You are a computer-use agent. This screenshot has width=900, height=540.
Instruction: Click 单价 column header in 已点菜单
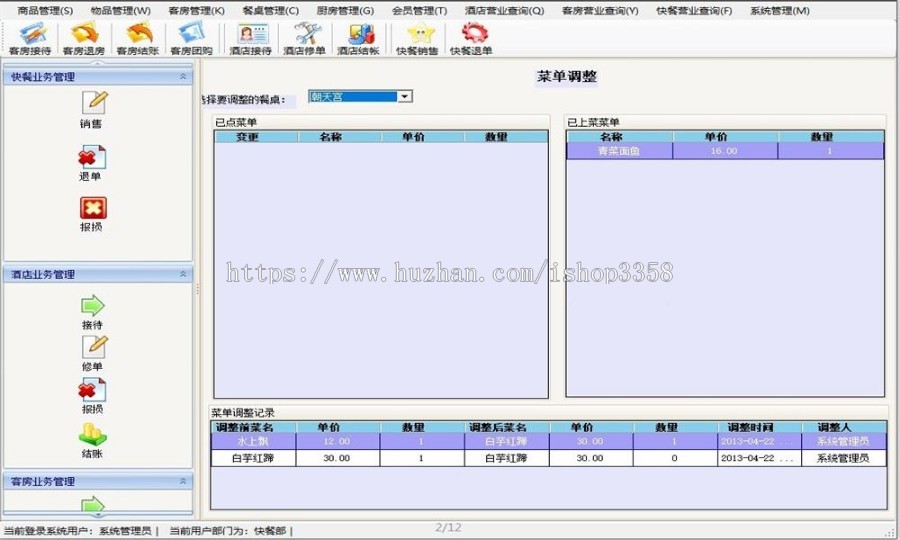point(422,137)
